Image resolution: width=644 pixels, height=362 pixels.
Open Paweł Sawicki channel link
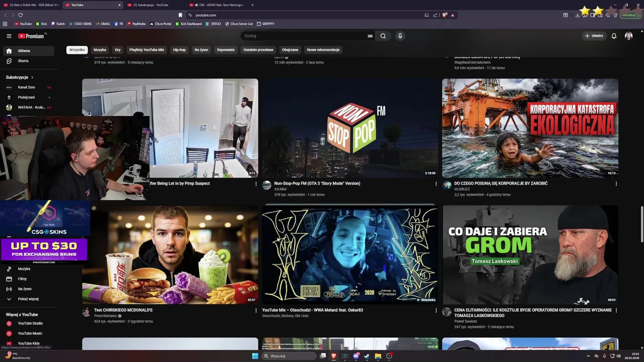pyautogui.click(x=465, y=321)
